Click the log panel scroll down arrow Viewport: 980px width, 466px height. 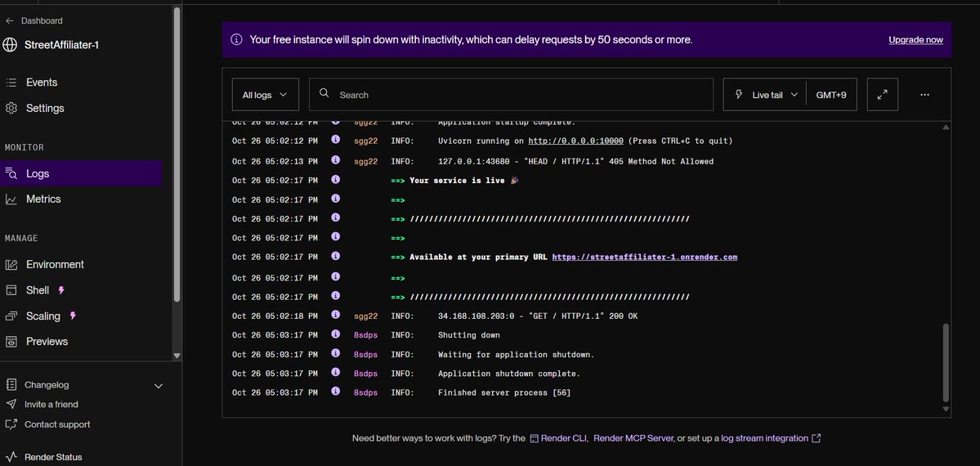tap(946, 409)
